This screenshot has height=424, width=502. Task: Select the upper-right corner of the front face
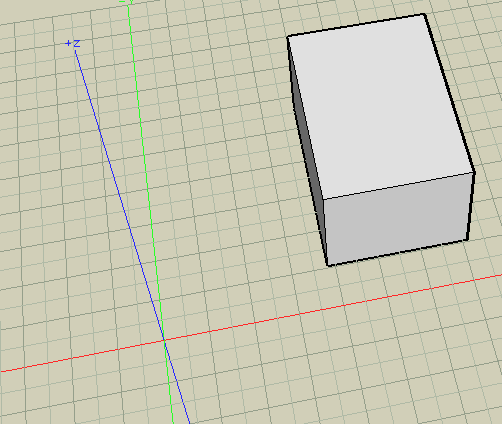(x=474, y=173)
